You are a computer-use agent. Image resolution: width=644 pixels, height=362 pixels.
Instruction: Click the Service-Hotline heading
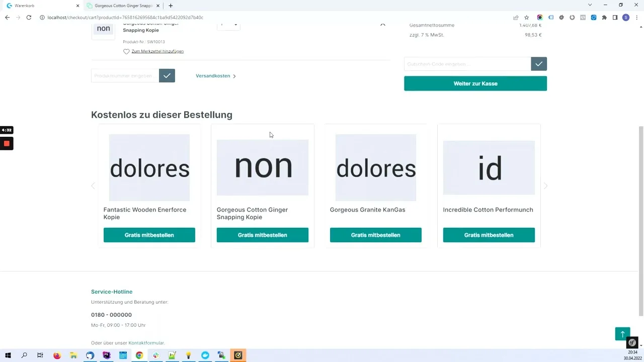(112, 292)
